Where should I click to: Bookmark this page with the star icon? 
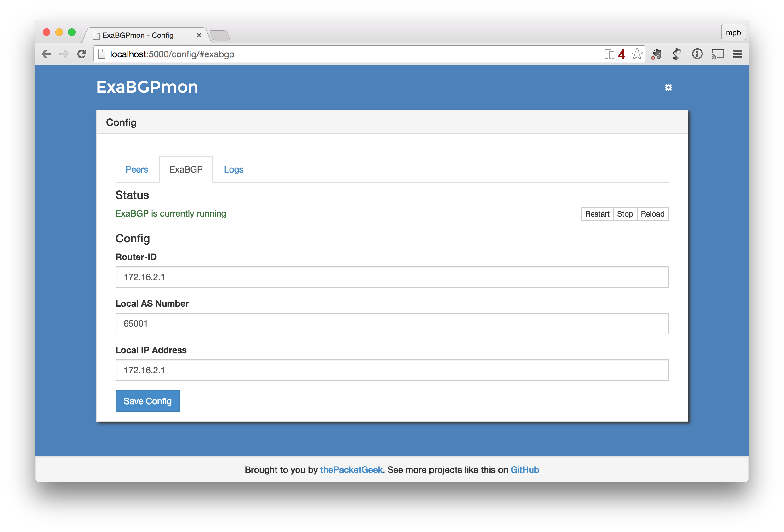tap(637, 54)
